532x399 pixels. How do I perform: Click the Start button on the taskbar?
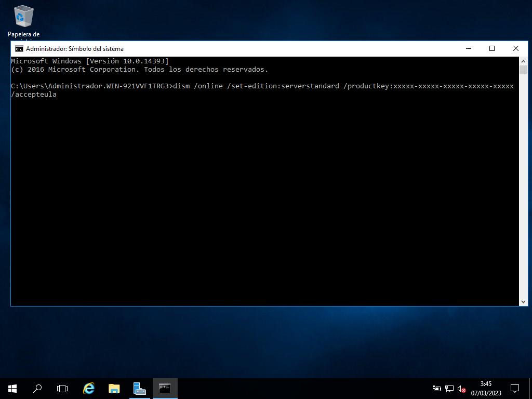point(12,388)
